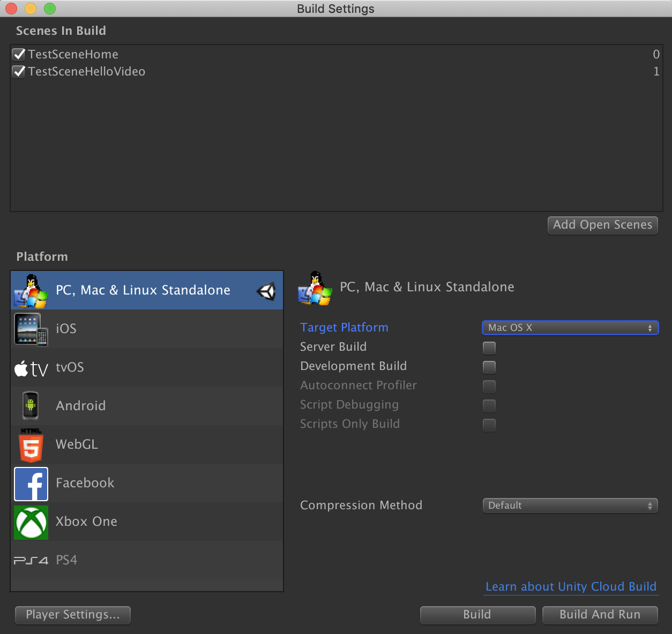Open Player Settings
The width and height of the screenshot is (672, 634).
pos(72,615)
